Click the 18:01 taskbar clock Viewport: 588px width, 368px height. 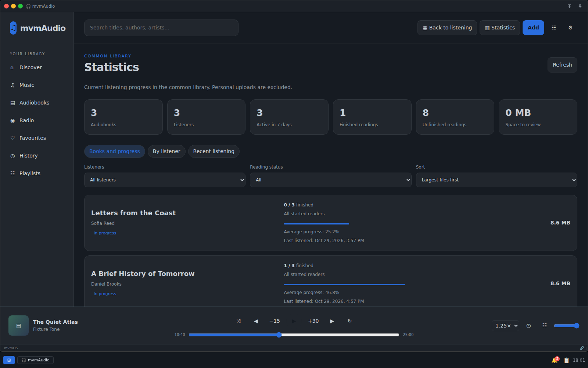pos(579,360)
